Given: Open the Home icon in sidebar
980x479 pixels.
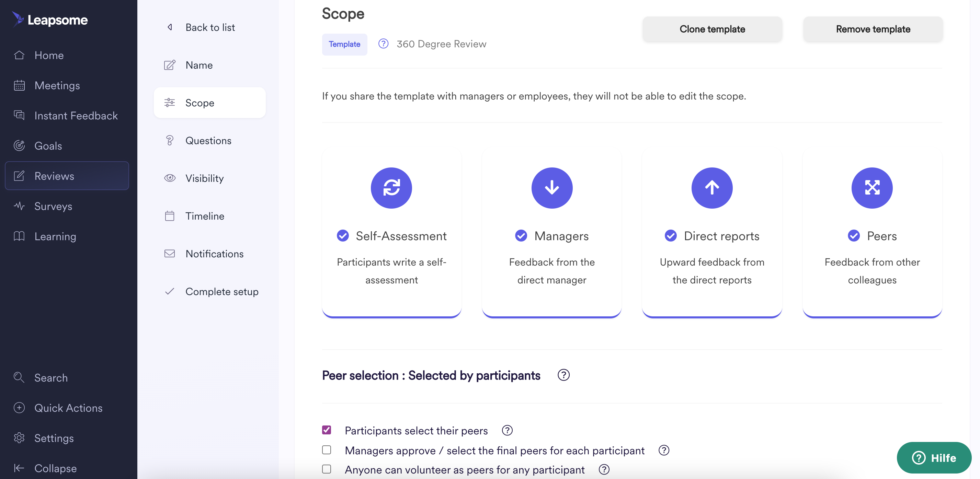Looking at the screenshot, I should point(19,55).
